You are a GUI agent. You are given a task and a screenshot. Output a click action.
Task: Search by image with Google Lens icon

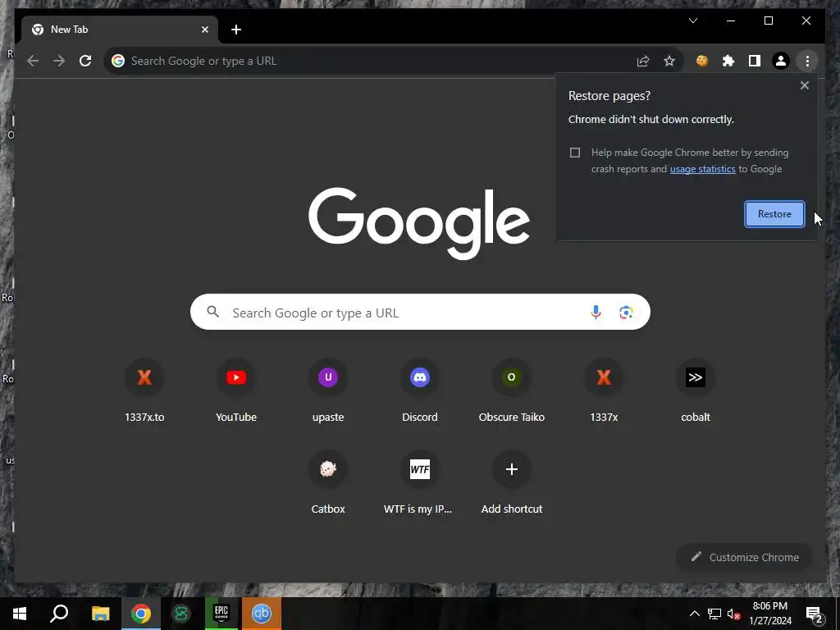pos(626,313)
